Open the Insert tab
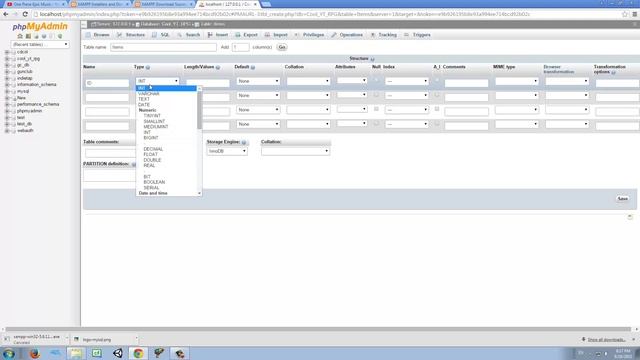 pyautogui.click(x=218, y=35)
